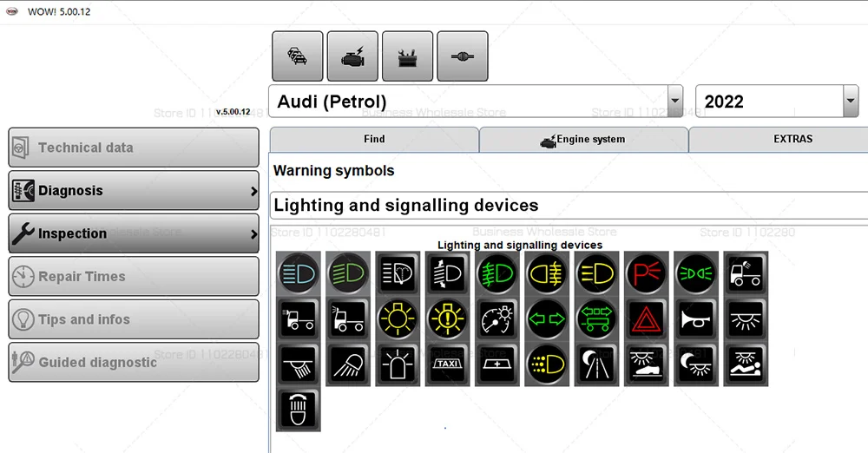Open the engine diagnostics toolbar button
868x453 pixels.
pyautogui.click(x=352, y=56)
